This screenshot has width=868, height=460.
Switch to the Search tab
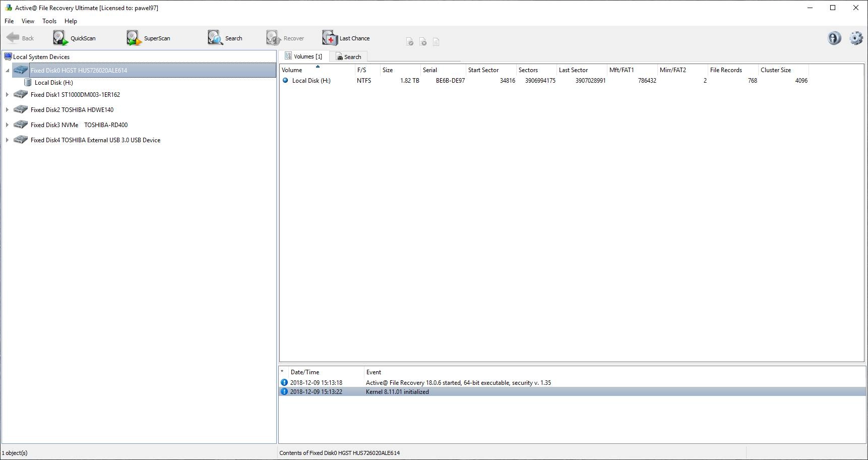click(x=348, y=56)
